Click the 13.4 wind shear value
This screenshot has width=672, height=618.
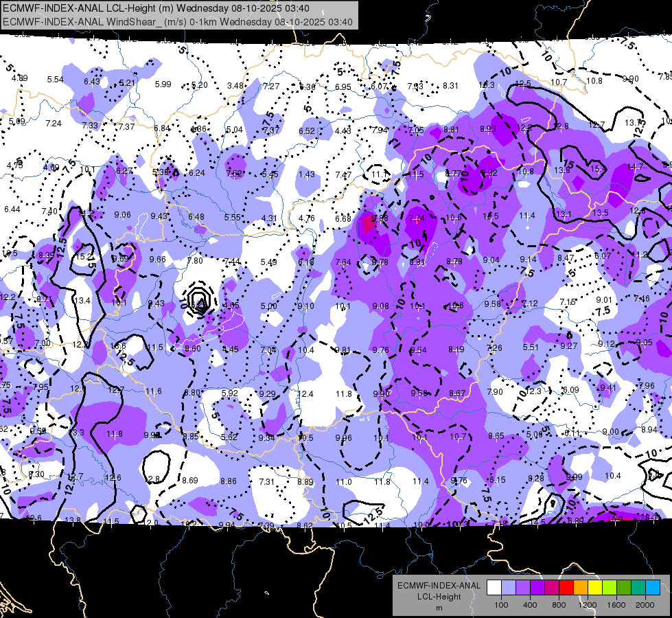click(82, 301)
